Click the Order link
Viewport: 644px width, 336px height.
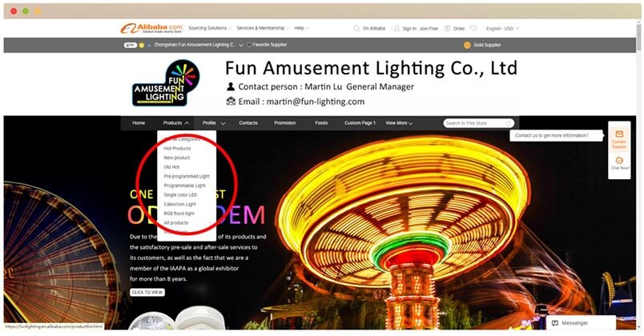(x=459, y=29)
